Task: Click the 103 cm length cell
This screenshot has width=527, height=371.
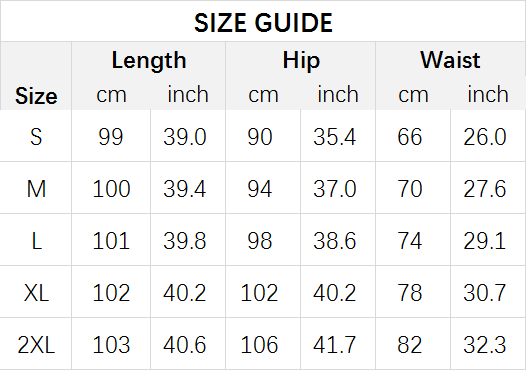Action: 111,345
